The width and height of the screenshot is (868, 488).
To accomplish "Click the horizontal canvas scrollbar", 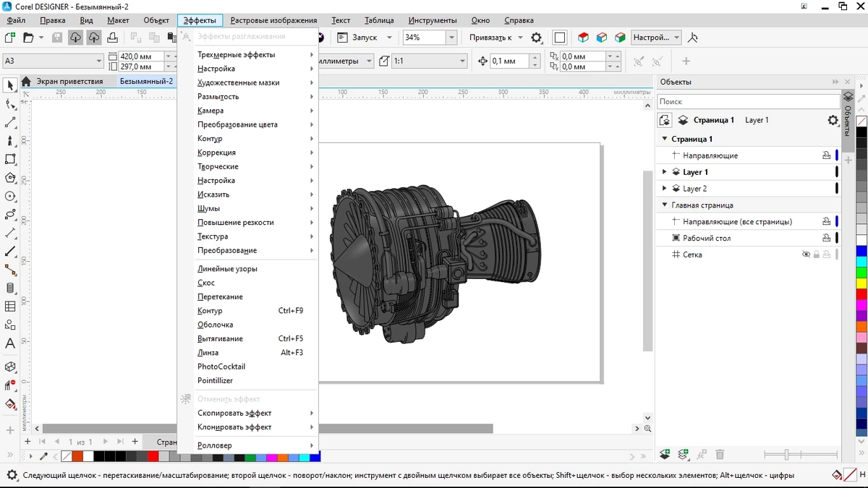I will [268, 429].
